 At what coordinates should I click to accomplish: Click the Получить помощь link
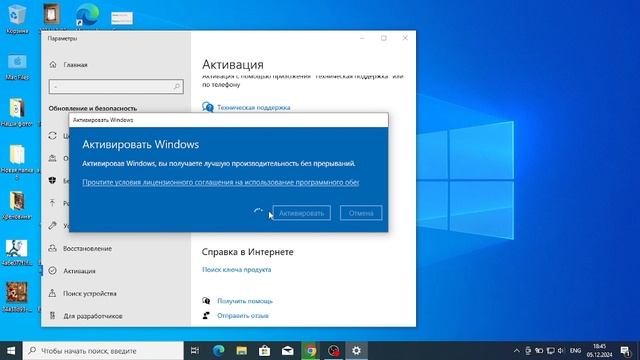click(244, 301)
